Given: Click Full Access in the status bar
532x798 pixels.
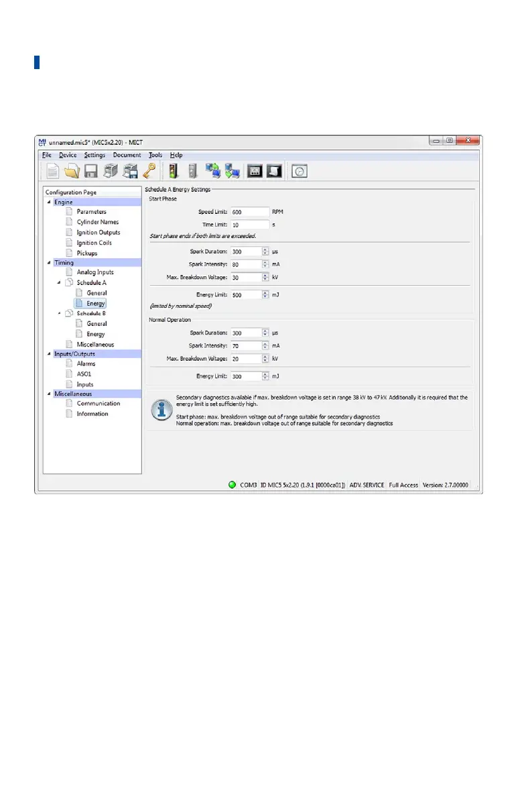Looking at the screenshot, I should tap(403, 485).
